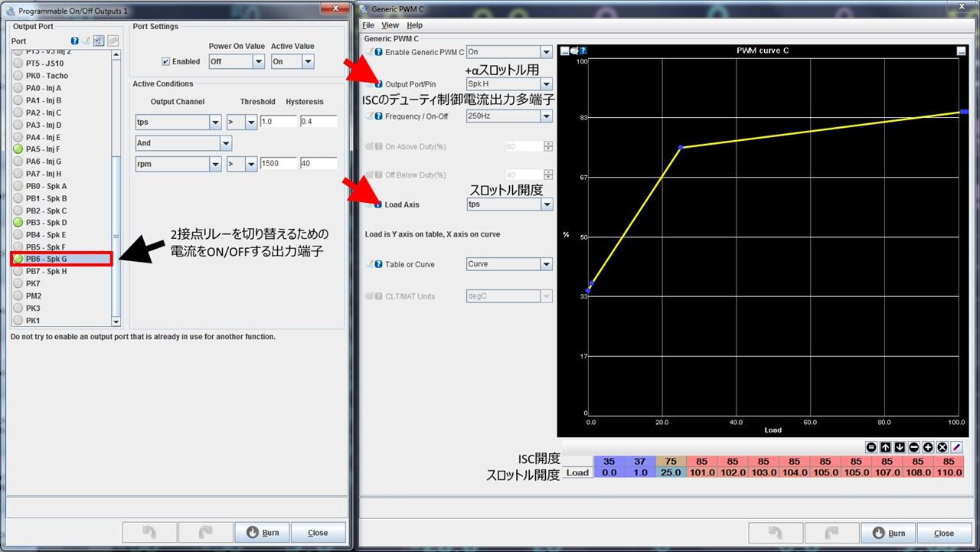
Task: Open help icon for Load Axis
Action: (378, 204)
